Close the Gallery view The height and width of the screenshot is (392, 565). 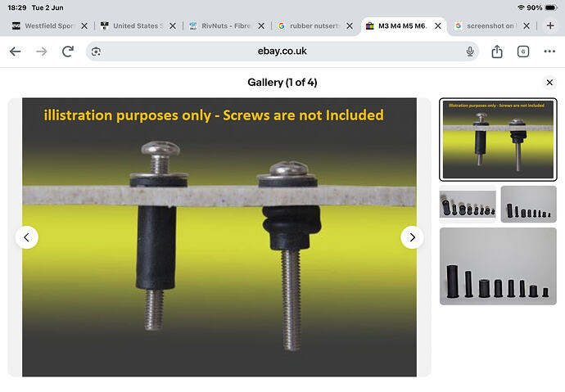click(549, 83)
